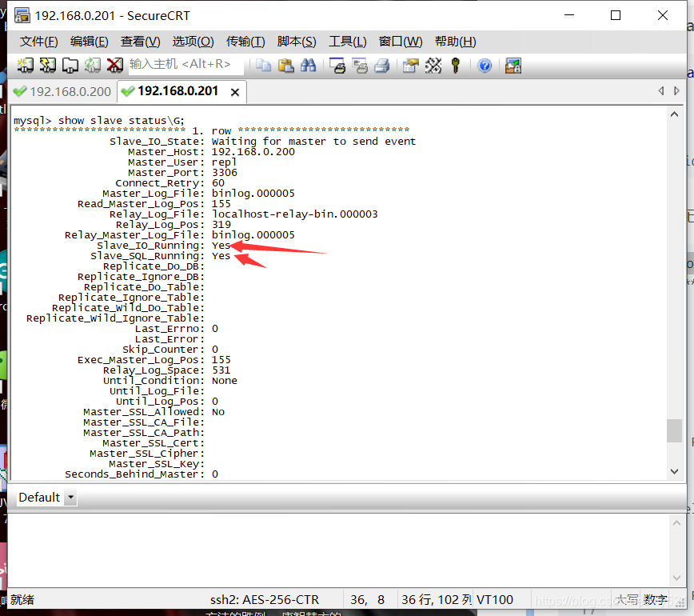Open the 查看(V) menu
Image resolution: width=694 pixels, height=616 pixels.
tap(140, 42)
